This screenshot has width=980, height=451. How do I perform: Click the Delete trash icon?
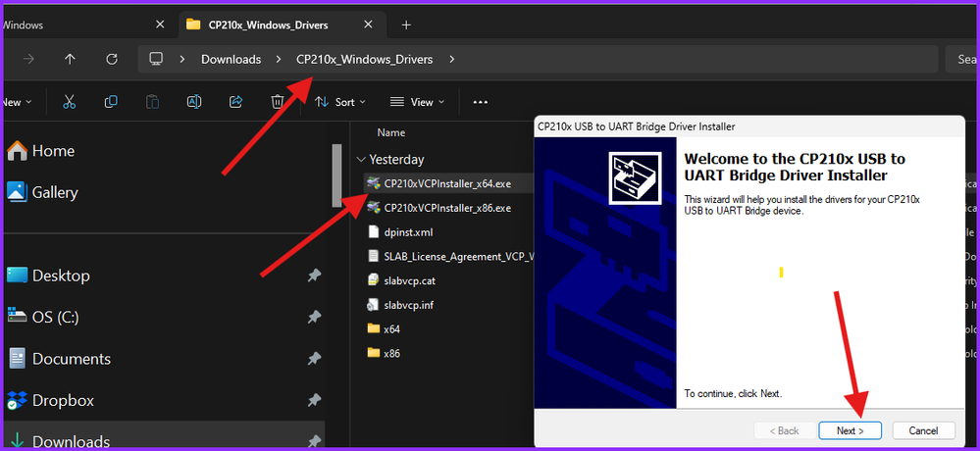tap(279, 102)
